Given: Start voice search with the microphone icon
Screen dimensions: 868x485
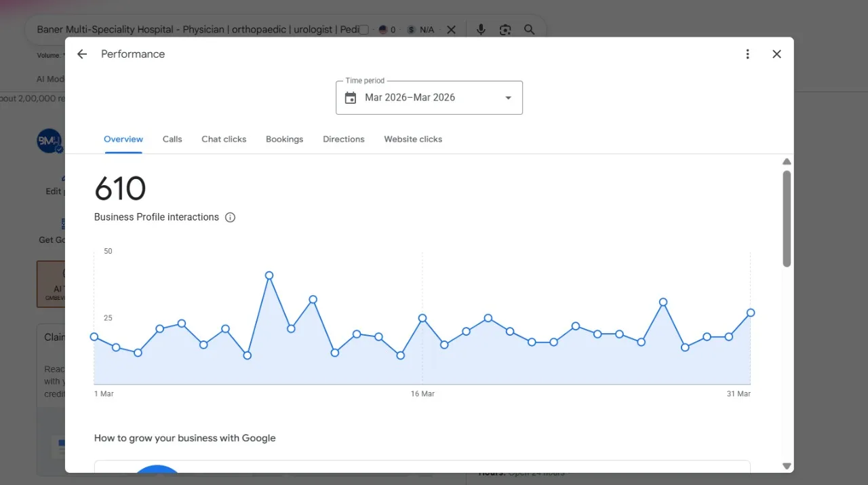Looking at the screenshot, I should pyautogui.click(x=481, y=30).
